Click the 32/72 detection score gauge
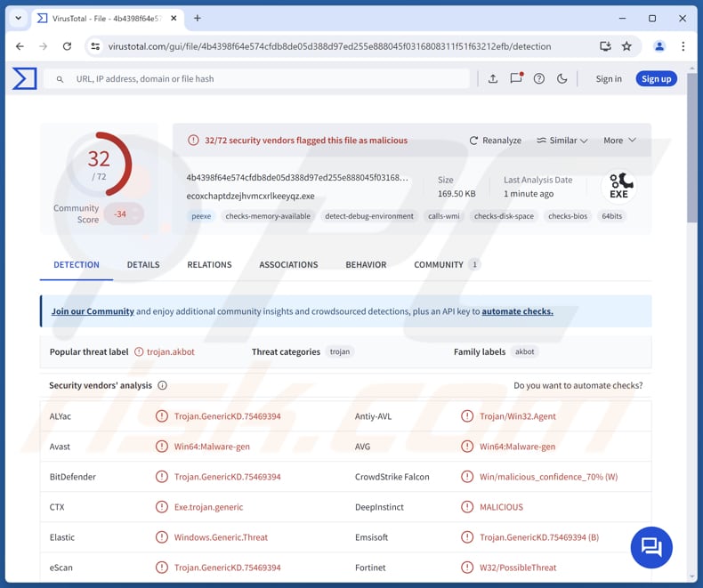The image size is (703, 588). 99,164
